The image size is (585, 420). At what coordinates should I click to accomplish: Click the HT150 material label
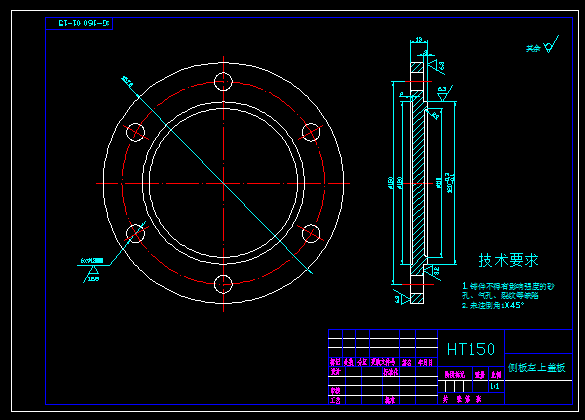point(471,350)
